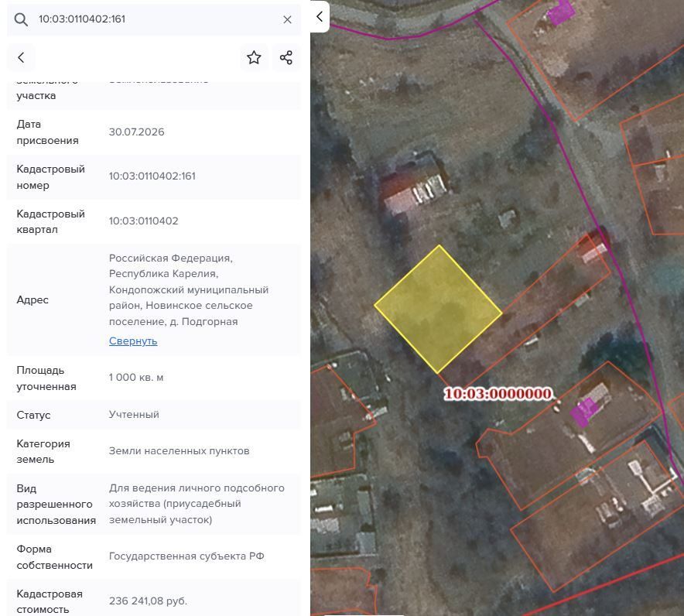Screen dimensions: 684x616
Task: Clear the search field with X
Action: (x=287, y=19)
